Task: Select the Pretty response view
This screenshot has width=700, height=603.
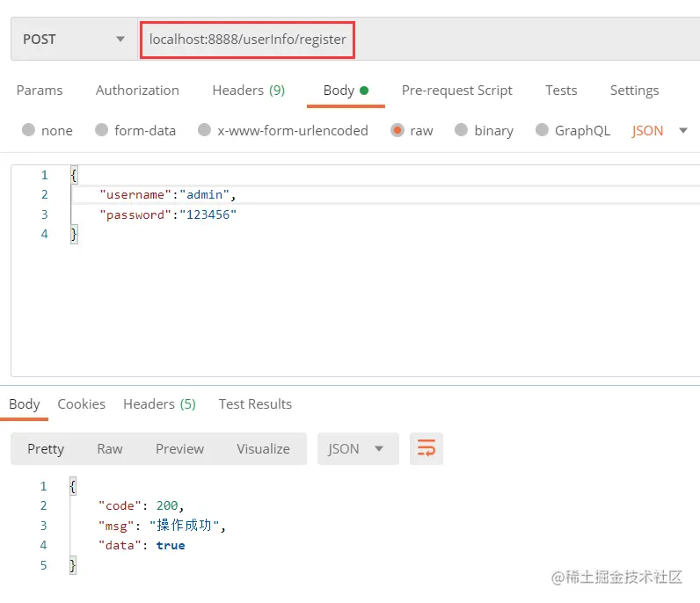Action: pyautogui.click(x=46, y=449)
